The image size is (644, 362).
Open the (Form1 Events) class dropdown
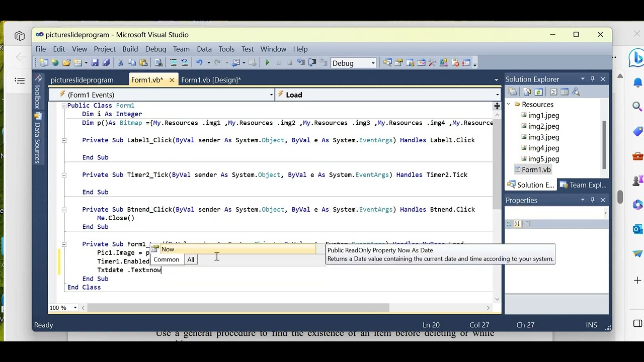(x=271, y=95)
